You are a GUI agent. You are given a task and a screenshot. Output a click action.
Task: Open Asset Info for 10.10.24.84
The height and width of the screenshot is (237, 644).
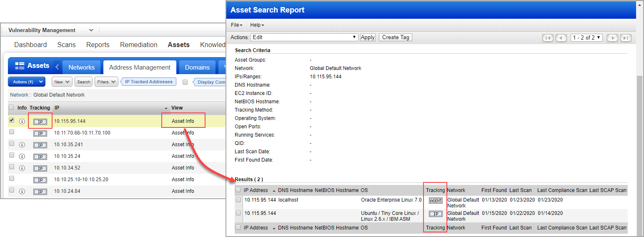(183, 191)
